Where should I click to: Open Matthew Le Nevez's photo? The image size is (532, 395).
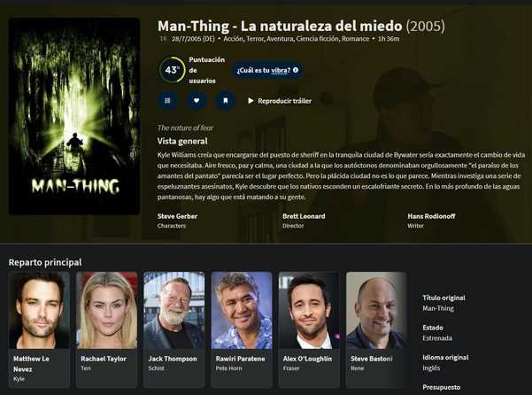pos(39,311)
